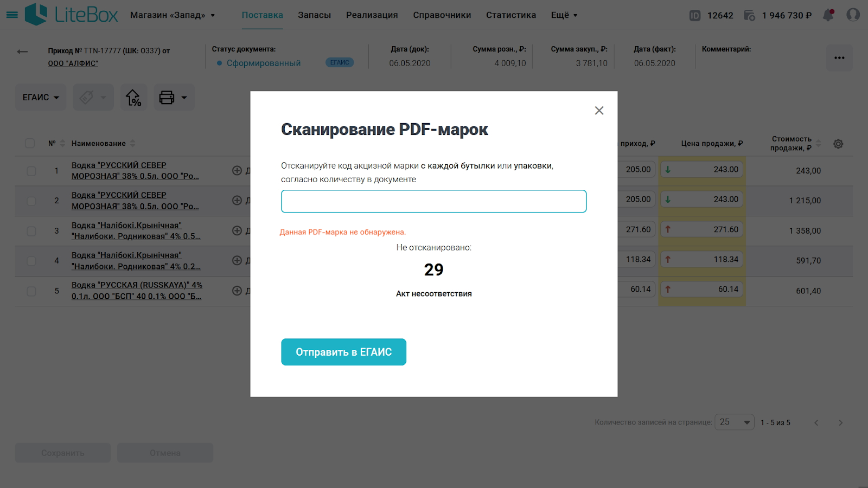The image size is (868, 488).
Task: Open the hamburger menu icon
Action: click(x=12, y=15)
